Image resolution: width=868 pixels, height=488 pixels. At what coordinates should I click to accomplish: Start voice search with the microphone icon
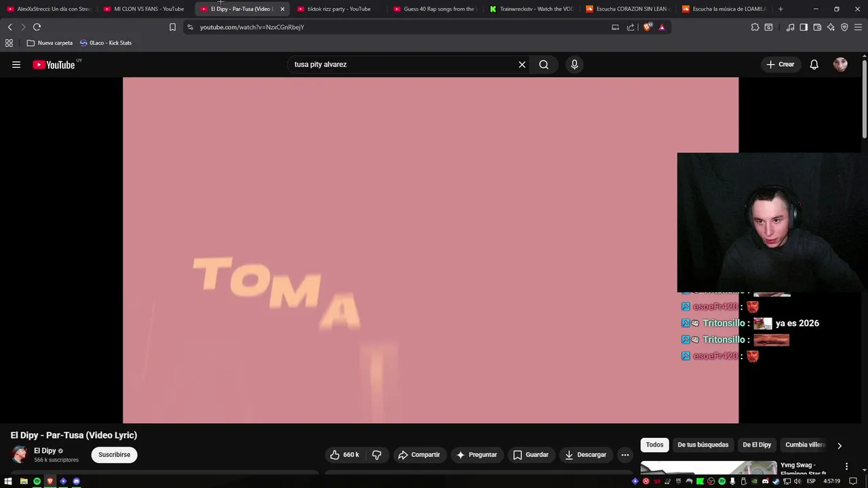[574, 64]
